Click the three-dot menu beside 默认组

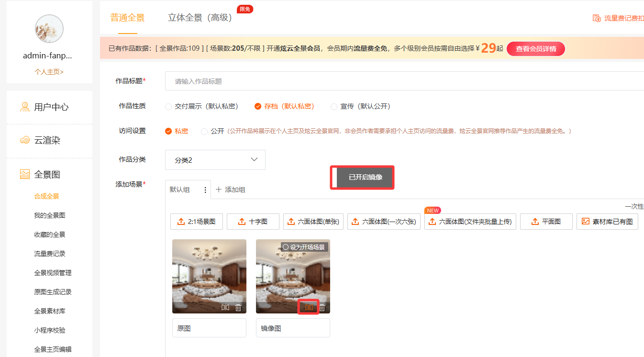tap(205, 190)
